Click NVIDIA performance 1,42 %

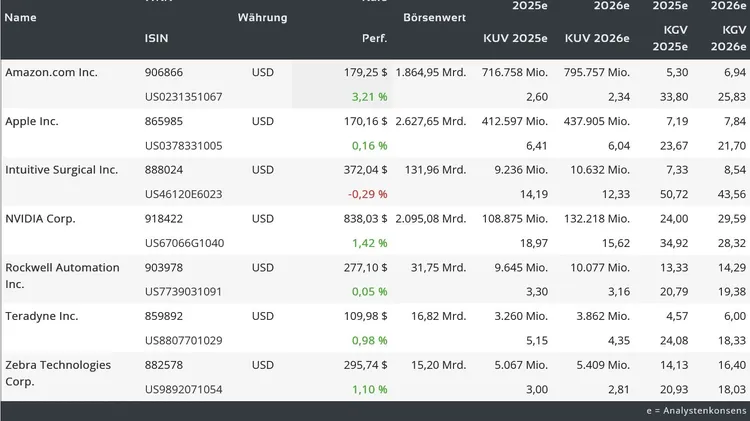(370, 243)
